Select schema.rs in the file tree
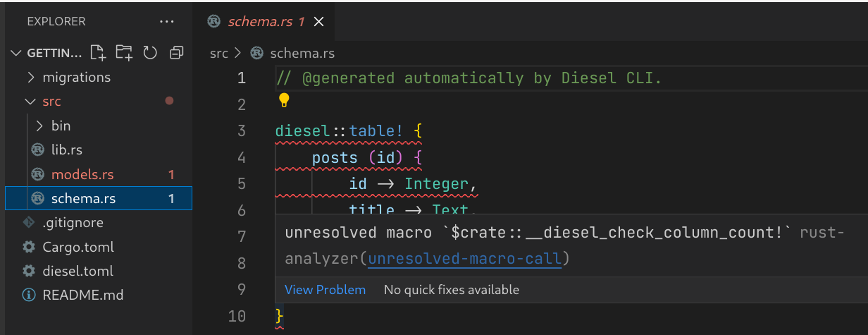The image size is (868, 335). tap(99, 199)
